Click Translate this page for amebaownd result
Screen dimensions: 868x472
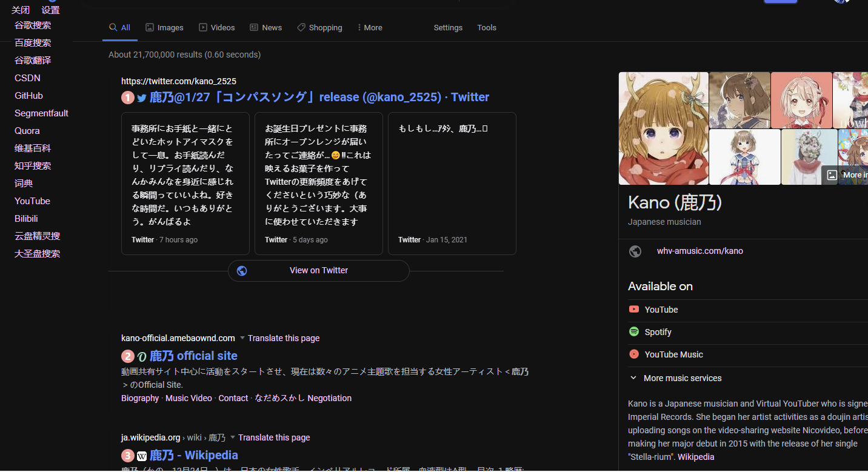pyautogui.click(x=284, y=338)
